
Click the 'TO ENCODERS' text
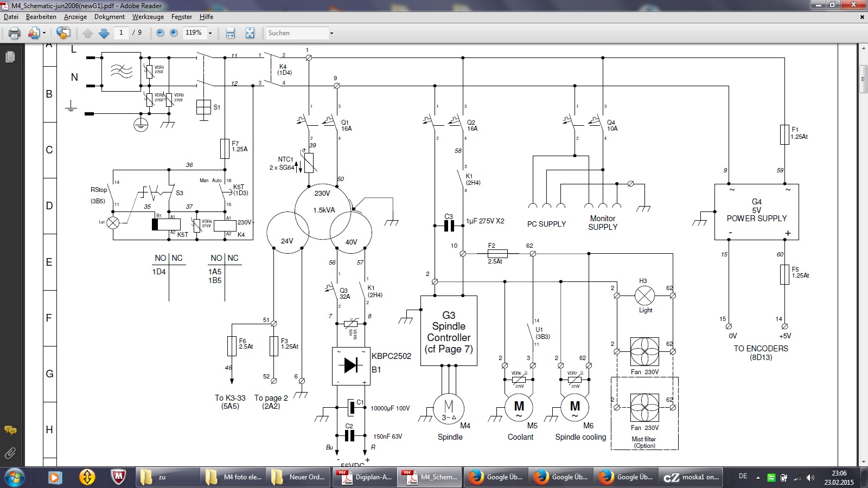tap(761, 349)
